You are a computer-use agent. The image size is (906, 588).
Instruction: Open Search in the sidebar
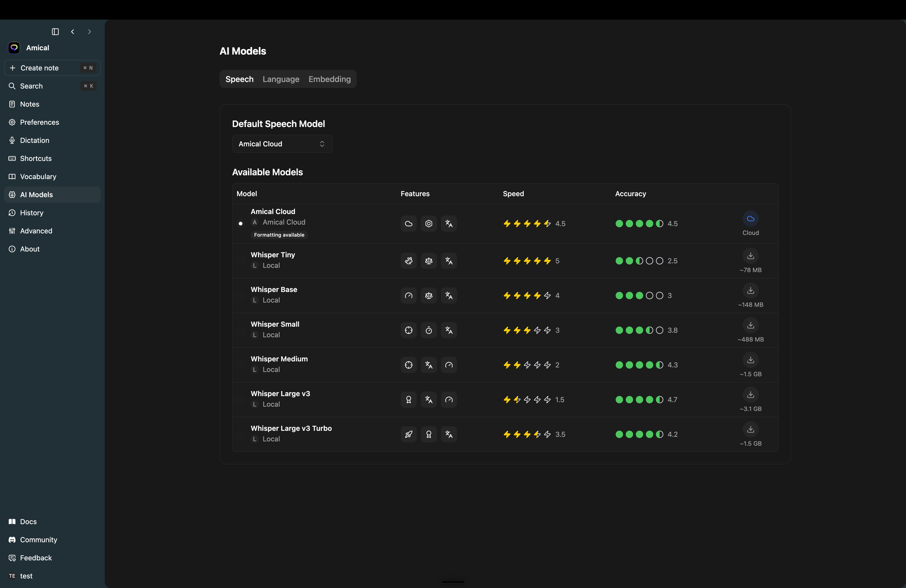[53, 86]
